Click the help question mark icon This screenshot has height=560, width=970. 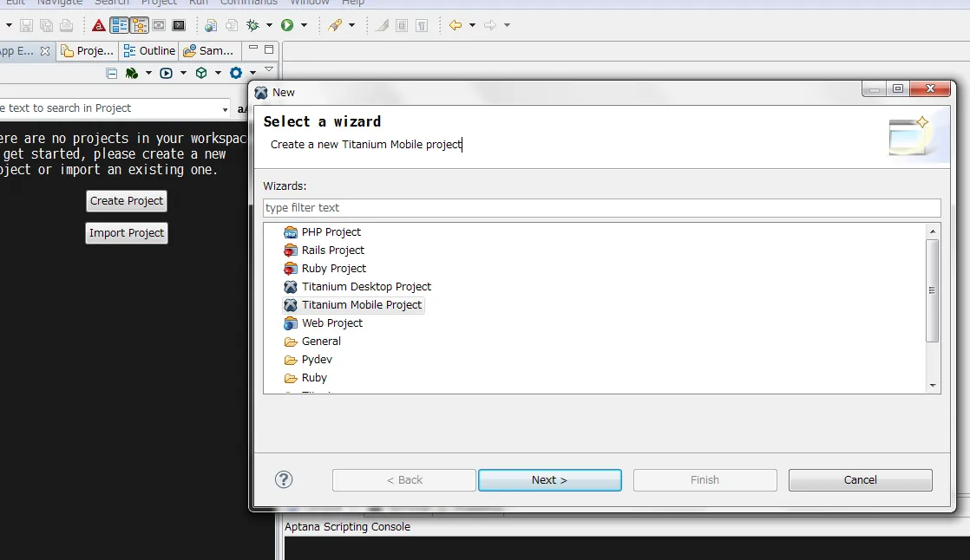pyautogui.click(x=284, y=479)
